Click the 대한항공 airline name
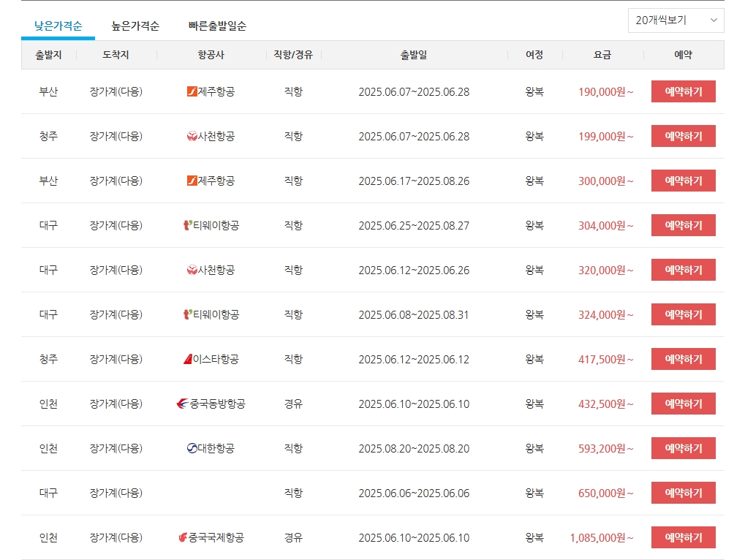The height and width of the screenshot is (560, 745). pos(216,448)
